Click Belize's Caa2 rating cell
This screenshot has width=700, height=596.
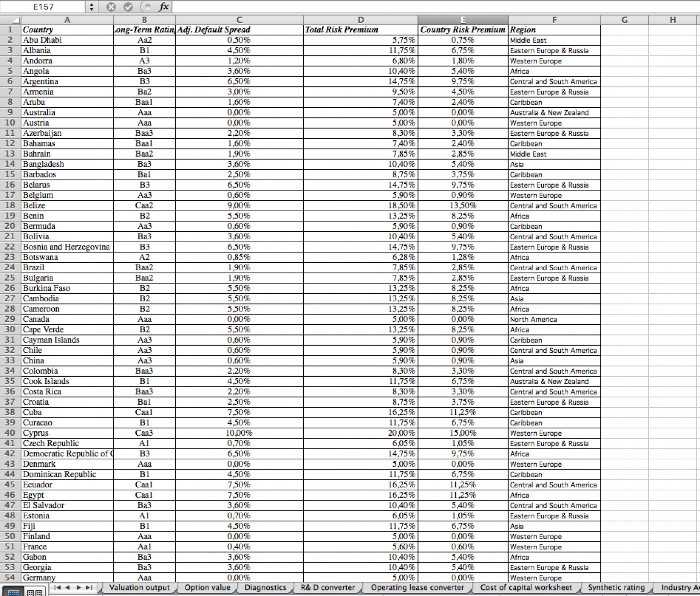pos(144,205)
